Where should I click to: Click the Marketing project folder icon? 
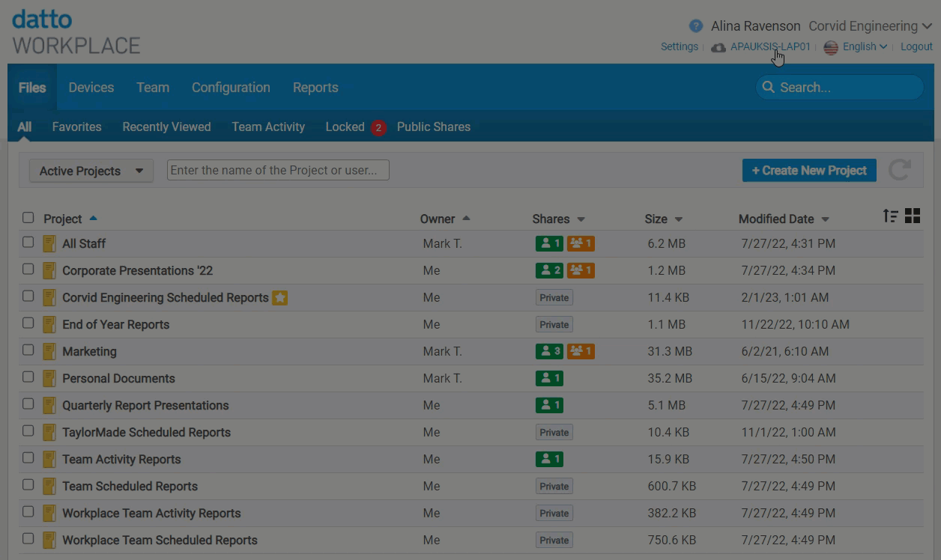pos(49,352)
